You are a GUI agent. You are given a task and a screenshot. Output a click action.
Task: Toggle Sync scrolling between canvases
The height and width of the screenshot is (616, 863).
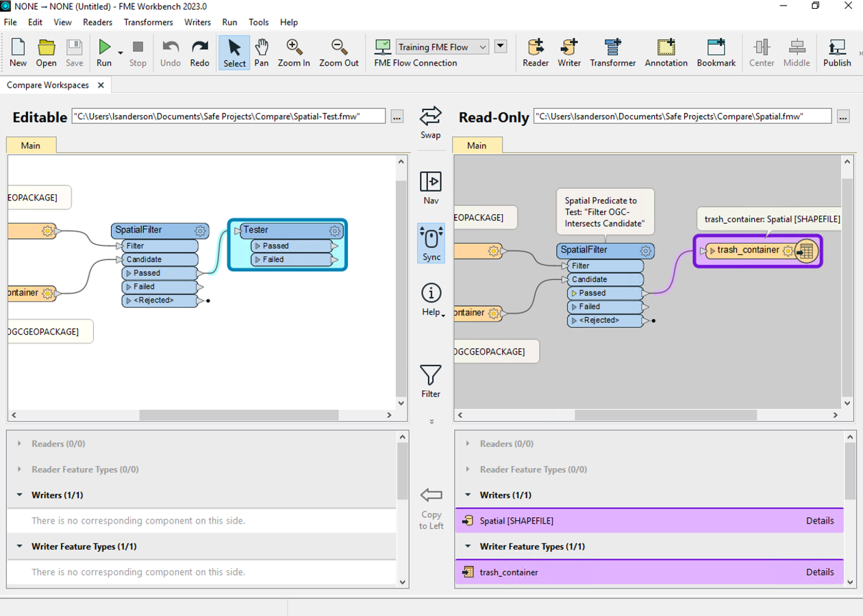(431, 244)
